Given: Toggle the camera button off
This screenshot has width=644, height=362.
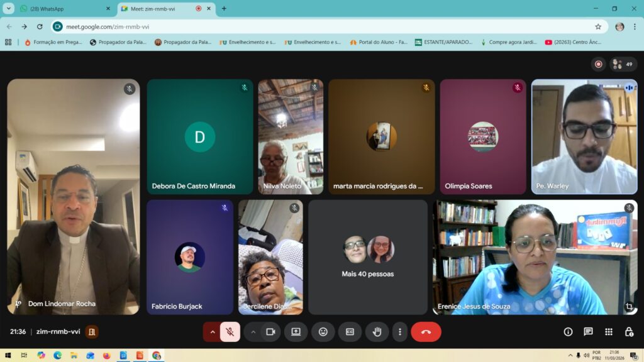Looking at the screenshot, I should coord(270,332).
